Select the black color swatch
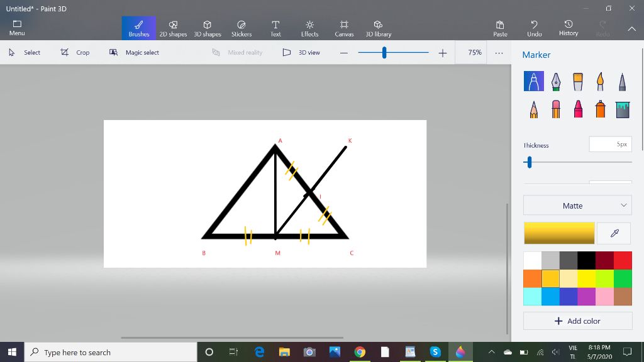The width and height of the screenshot is (644, 362). click(587, 260)
